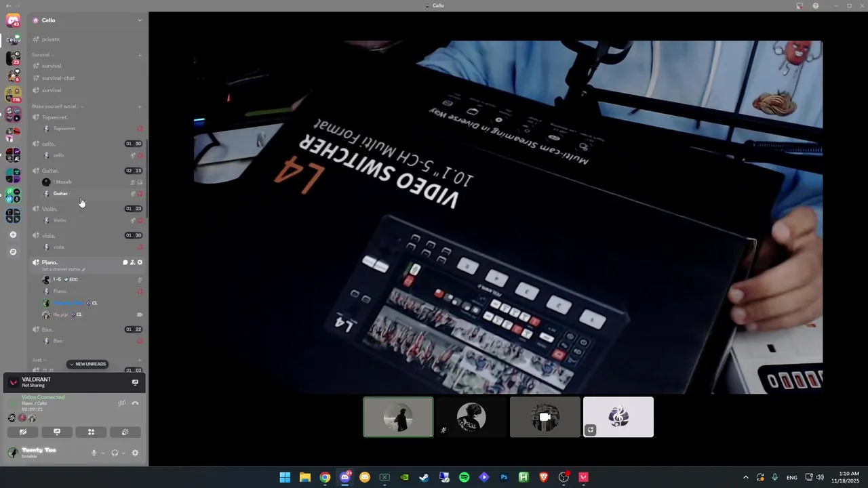Open taskbar volume control
Viewport: 868px width, 488px height.
pos(820,477)
